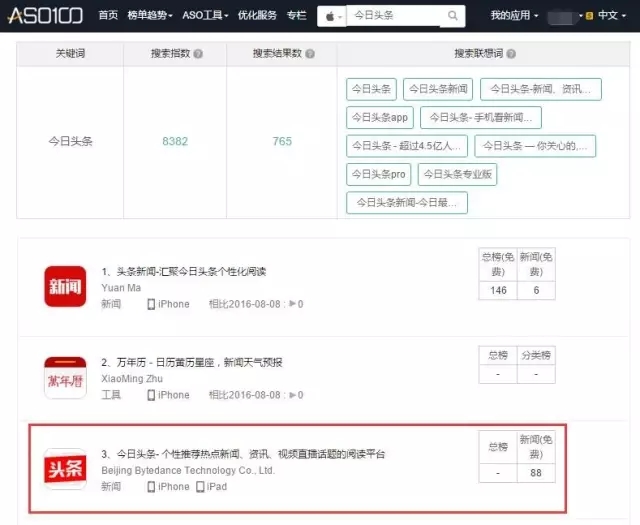Select the 今日头条- 手机看新闻... tag
The width and height of the screenshot is (640, 525).
[x=481, y=118]
